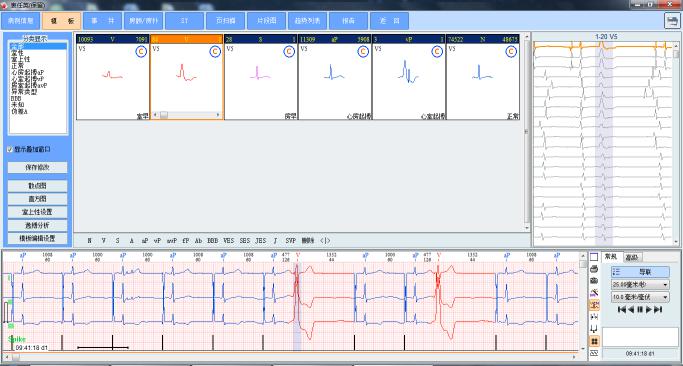683x366 pixels.
Task: Toggle the 显示叠加窗口 checkbox
Action: coord(10,149)
